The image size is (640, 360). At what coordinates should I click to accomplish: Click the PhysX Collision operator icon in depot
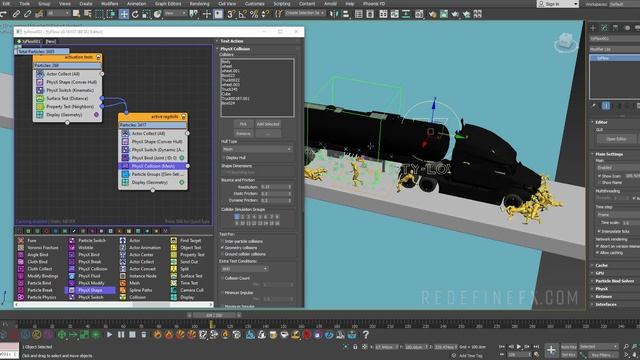point(72,269)
